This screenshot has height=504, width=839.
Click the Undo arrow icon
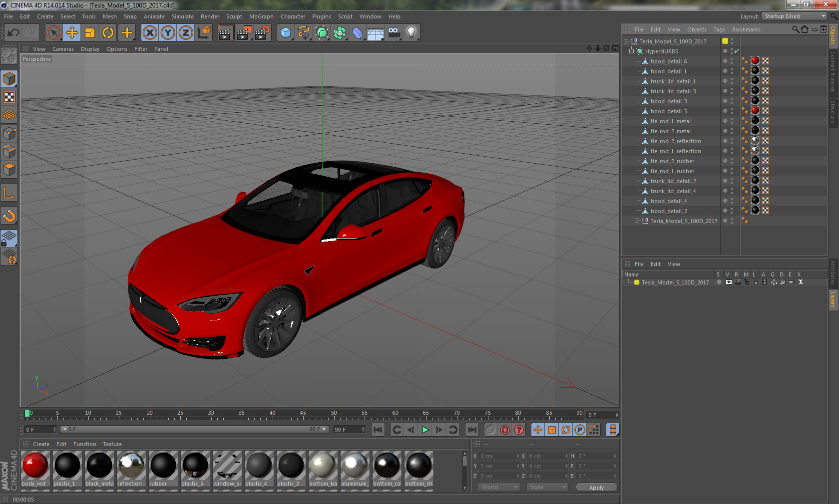tap(13, 33)
